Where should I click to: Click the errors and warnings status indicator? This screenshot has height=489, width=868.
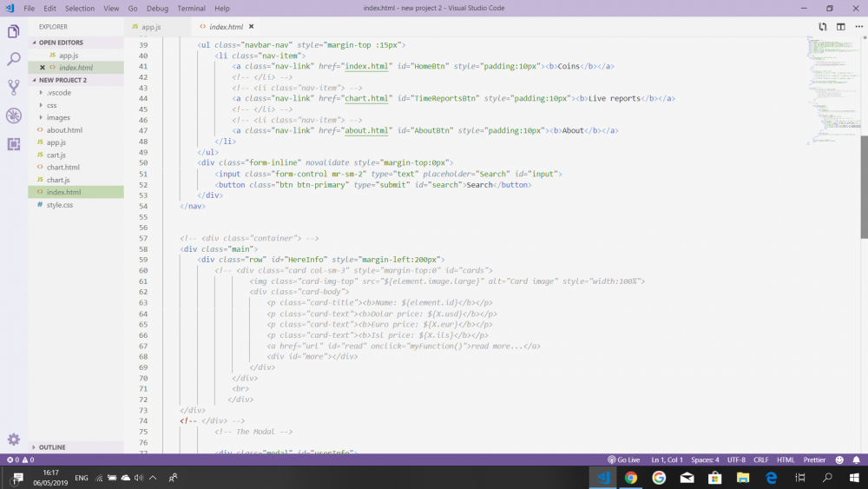(20, 460)
